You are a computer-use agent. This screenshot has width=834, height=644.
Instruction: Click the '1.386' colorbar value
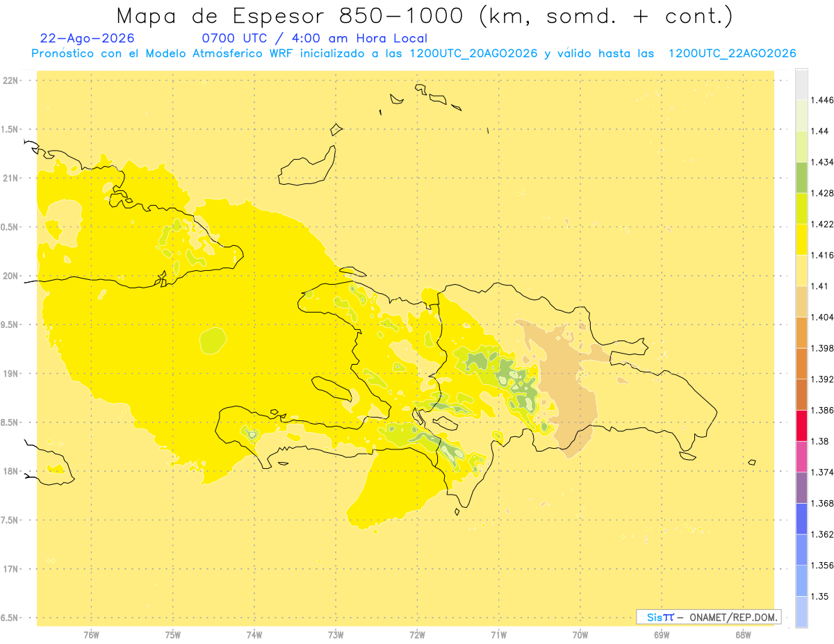coord(822,411)
